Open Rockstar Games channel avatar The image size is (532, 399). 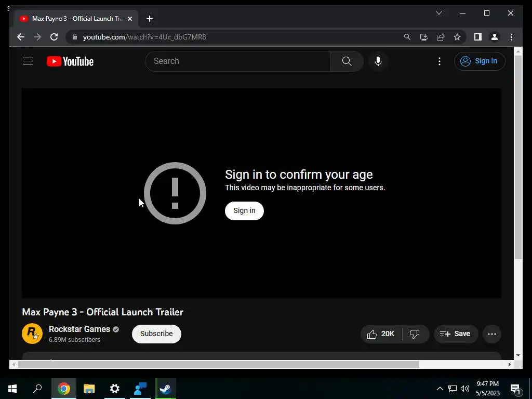[x=32, y=334]
